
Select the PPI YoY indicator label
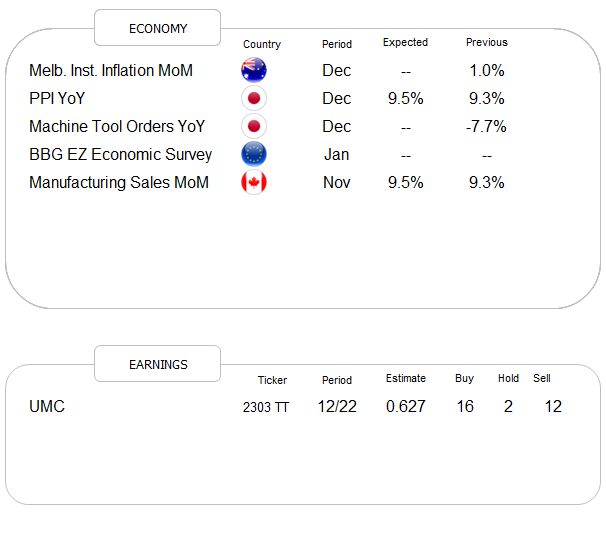point(57,98)
